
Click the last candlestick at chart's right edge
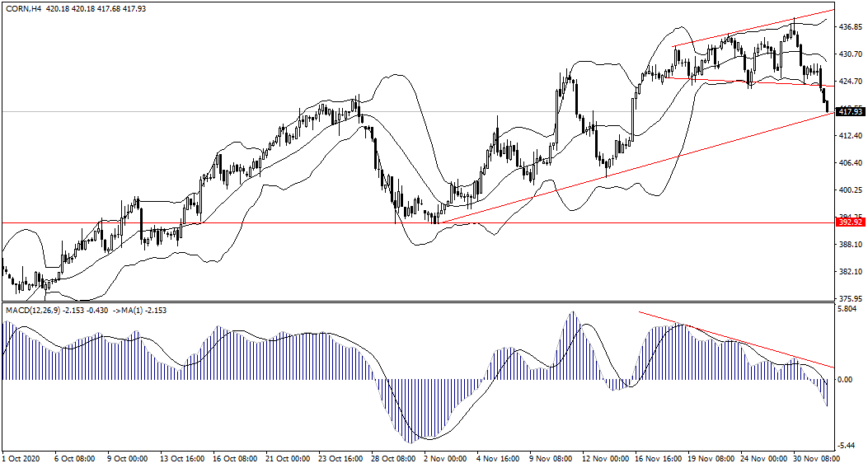827,106
